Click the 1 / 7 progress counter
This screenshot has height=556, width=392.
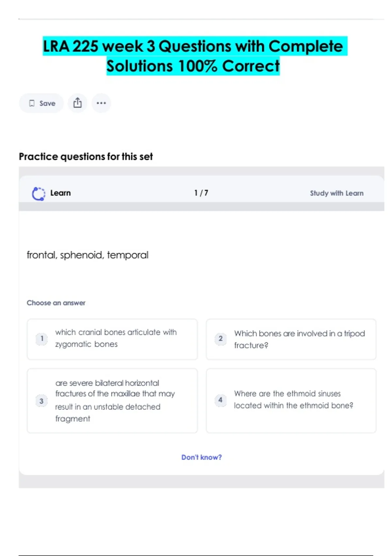[201, 193]
